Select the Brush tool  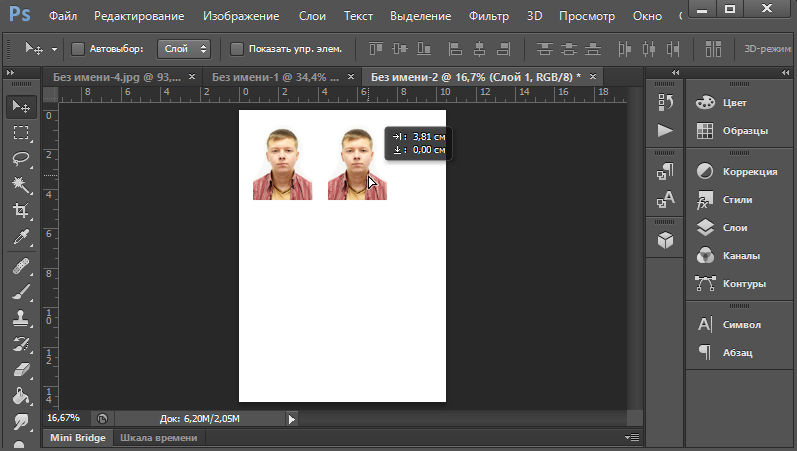[20, 292]
